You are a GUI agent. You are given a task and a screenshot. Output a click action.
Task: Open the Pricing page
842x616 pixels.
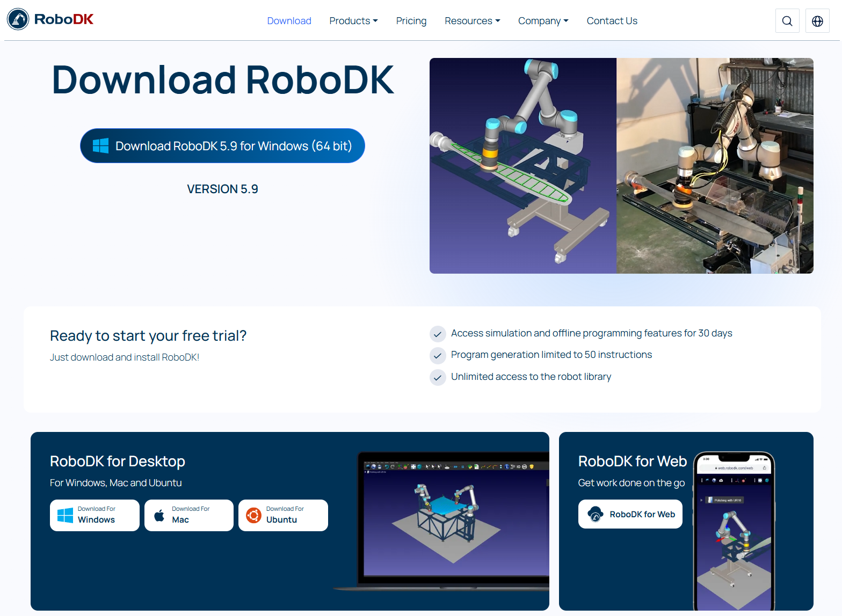coord(411,21)
